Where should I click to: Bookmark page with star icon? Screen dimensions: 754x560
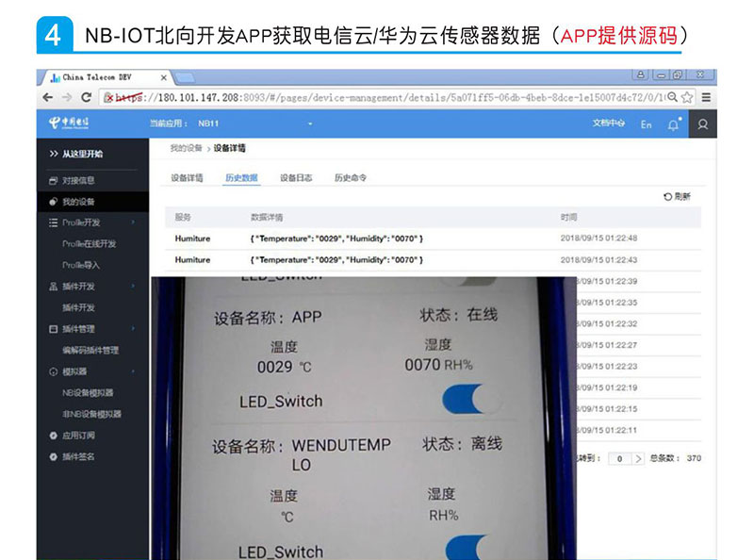click(x=687, y=97)
